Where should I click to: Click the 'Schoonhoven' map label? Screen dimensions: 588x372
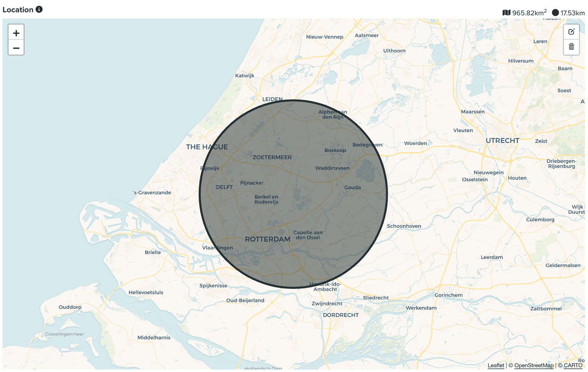coord(404,226)
